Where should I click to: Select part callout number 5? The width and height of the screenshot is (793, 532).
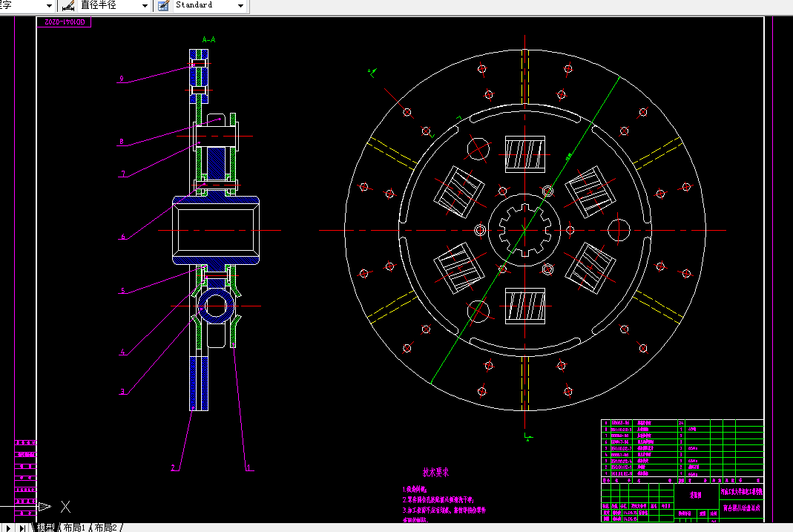pyautogui.click(x=123, y=290)
